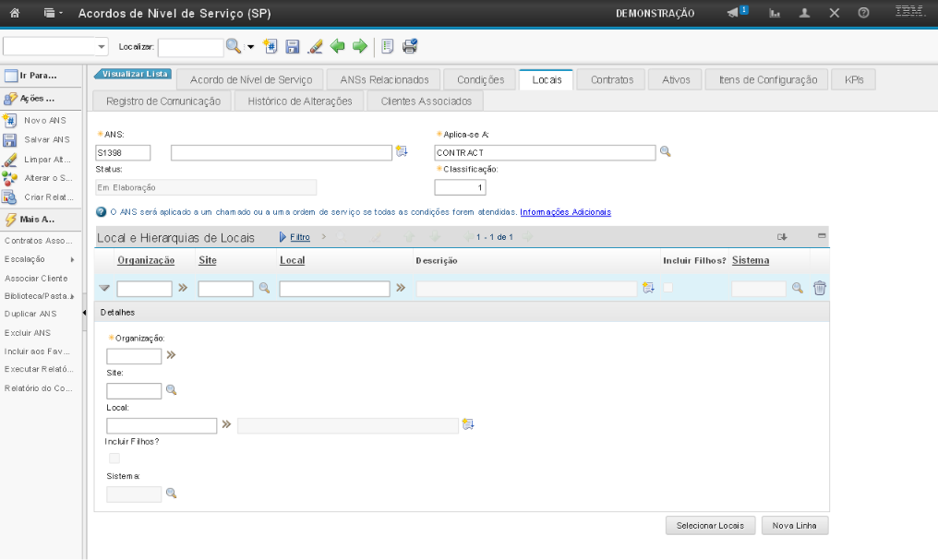Image resolution: width=938 pixels, height=560 pixels.
Task: Open lookup magnifier beside Aplica-se A field
Action: [665, 152]
